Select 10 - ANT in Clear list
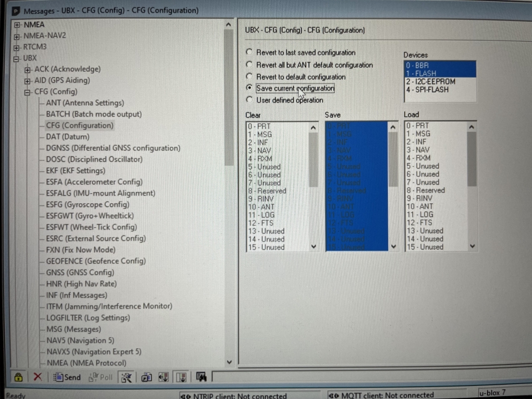The width and height of the screenshot is (532, 399). point(277,207)
